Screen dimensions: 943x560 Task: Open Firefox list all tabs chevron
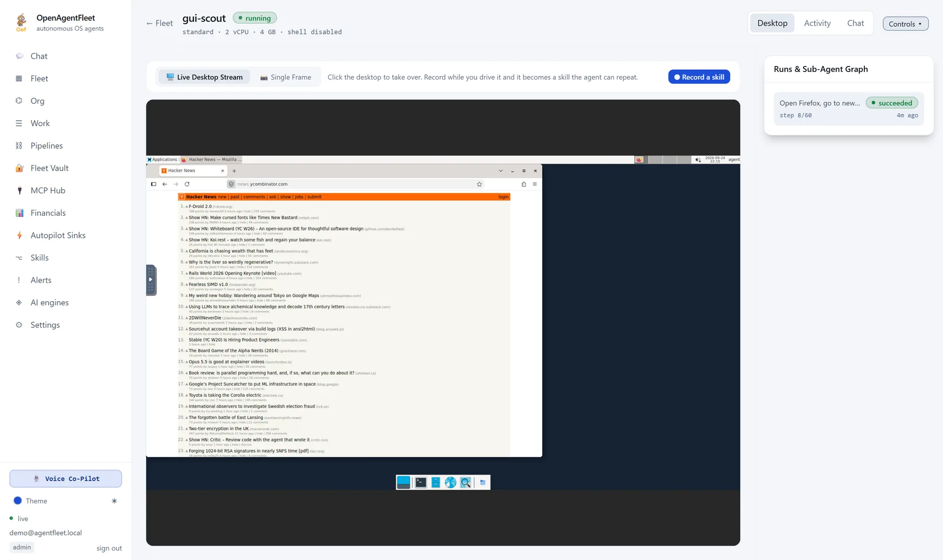tap(501, 171)
